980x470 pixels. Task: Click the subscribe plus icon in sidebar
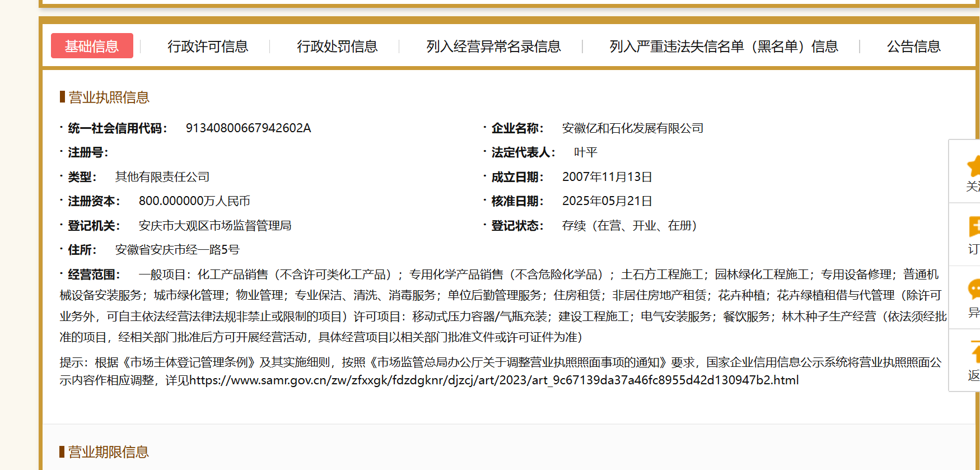(x=974, y=226)
